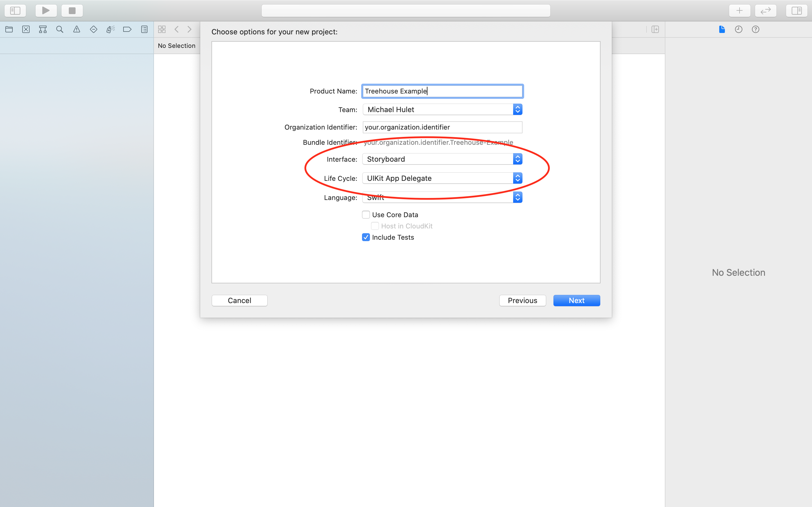
Task: Open the Project navigator folder icon
Action: point(9,30)
